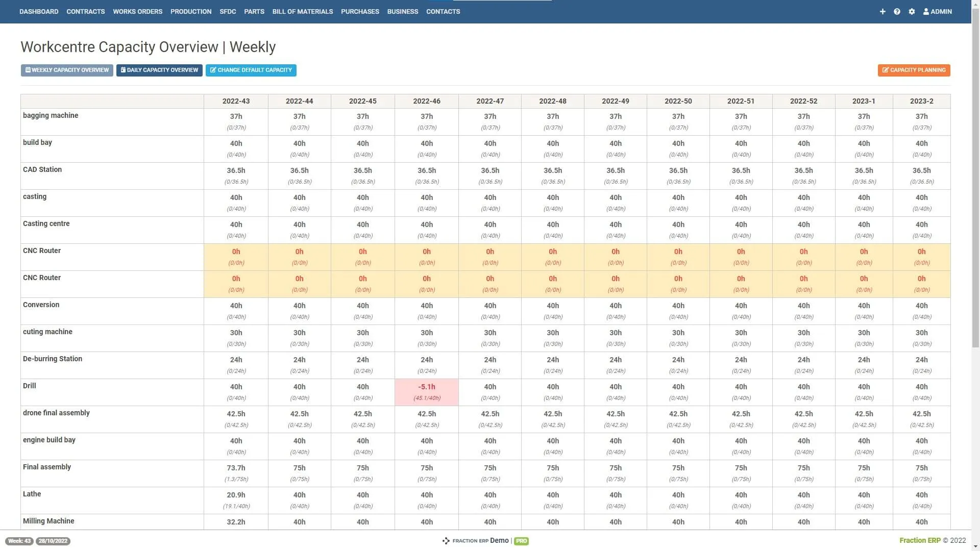Screen dimensions: 980x551
Task: Open WORKS ORDERS dropdown menu
Action: coord(137,11)
